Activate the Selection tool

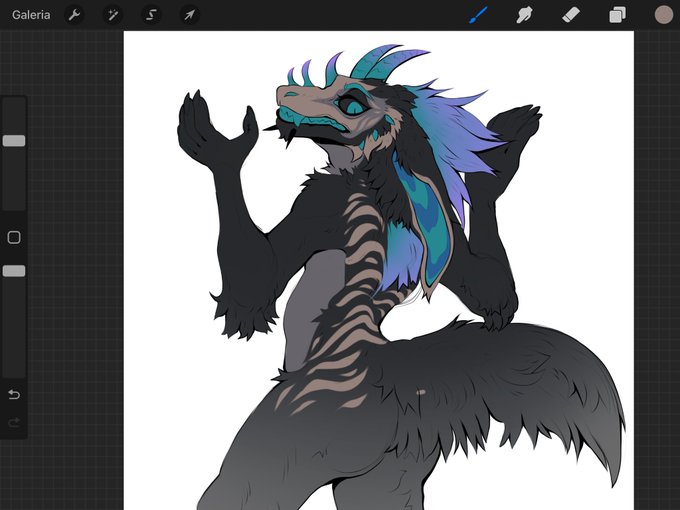pyautogui.click(x=151, y=15)
